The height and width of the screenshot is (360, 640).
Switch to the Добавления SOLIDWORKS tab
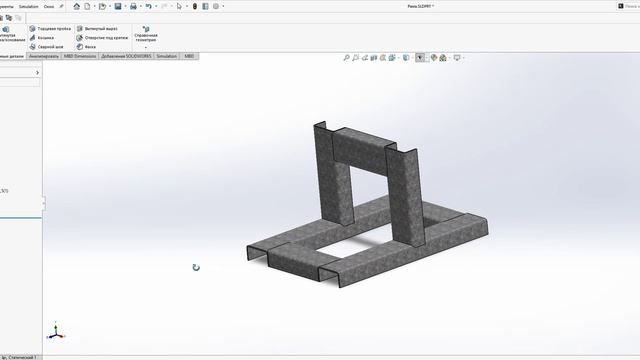pyautogui.click(x=126, y=56)
